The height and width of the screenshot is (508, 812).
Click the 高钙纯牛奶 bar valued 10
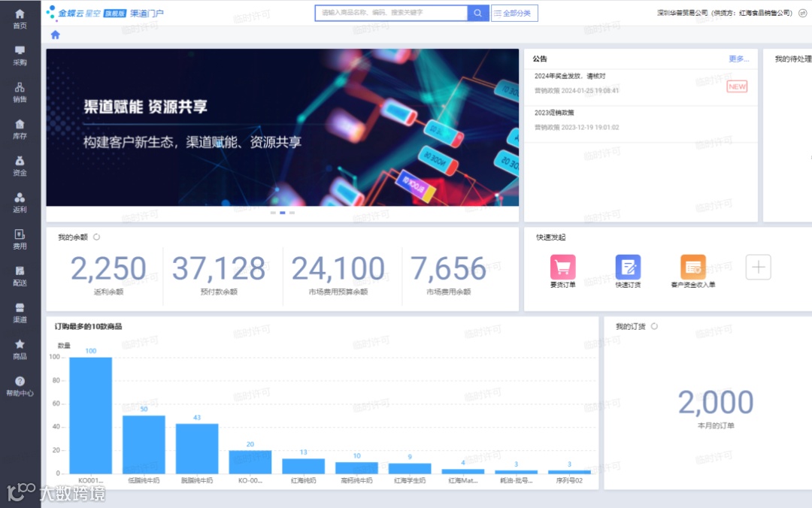tap(357, 467)
